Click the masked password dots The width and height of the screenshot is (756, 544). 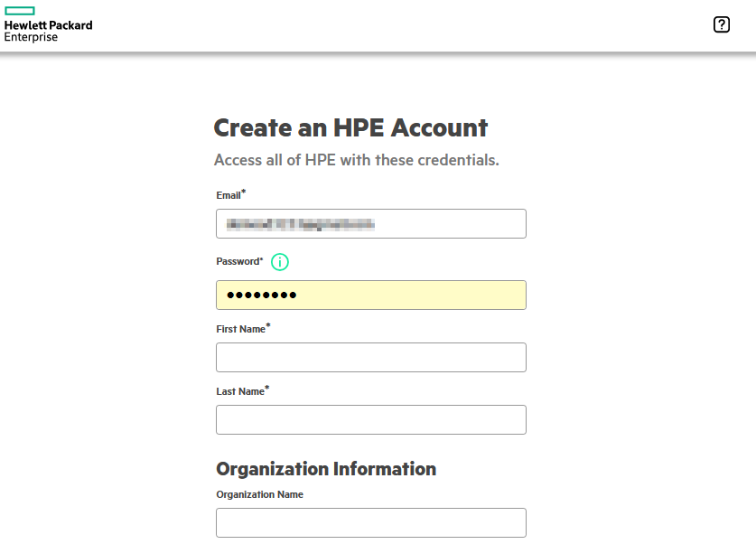[x=261, y=295]
